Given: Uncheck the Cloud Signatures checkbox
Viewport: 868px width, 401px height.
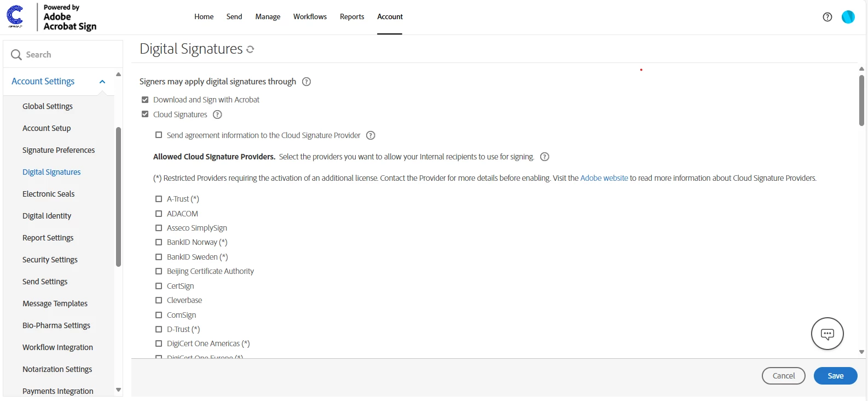Looking at the screenshot, I should coord(145,114).
